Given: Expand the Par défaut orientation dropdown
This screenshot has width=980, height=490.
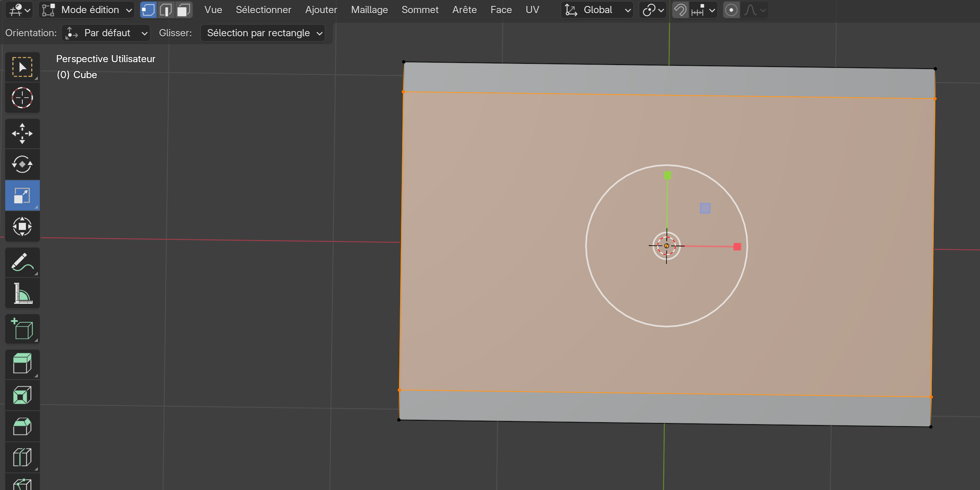Looking at the screenshot, I should click(x=106, y=33).
